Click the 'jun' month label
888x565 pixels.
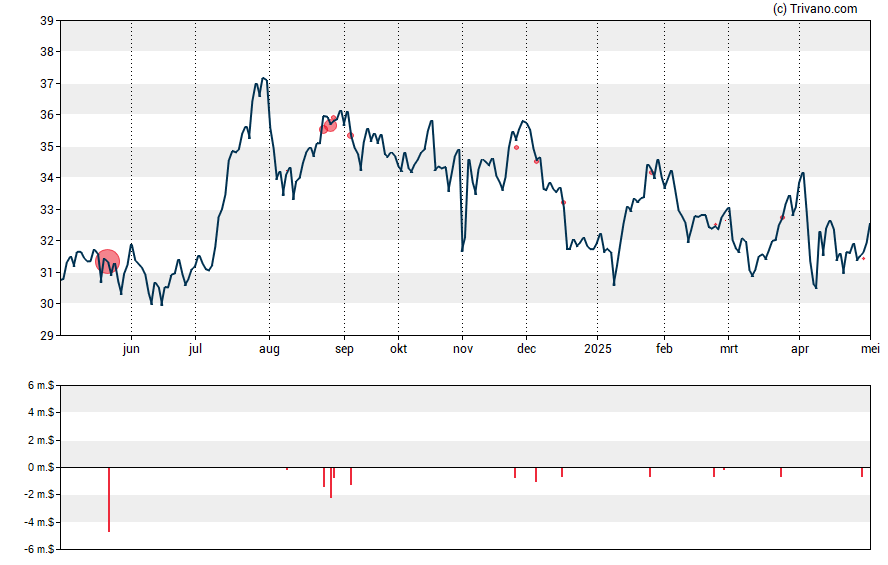131,349
